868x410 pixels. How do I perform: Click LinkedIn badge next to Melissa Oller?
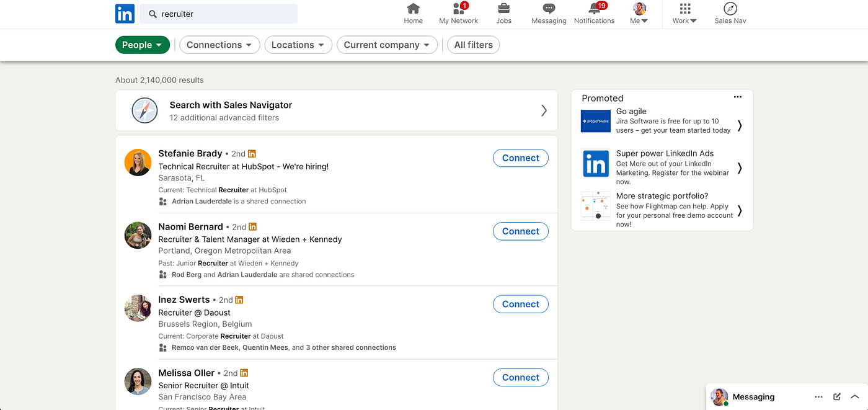244,373
